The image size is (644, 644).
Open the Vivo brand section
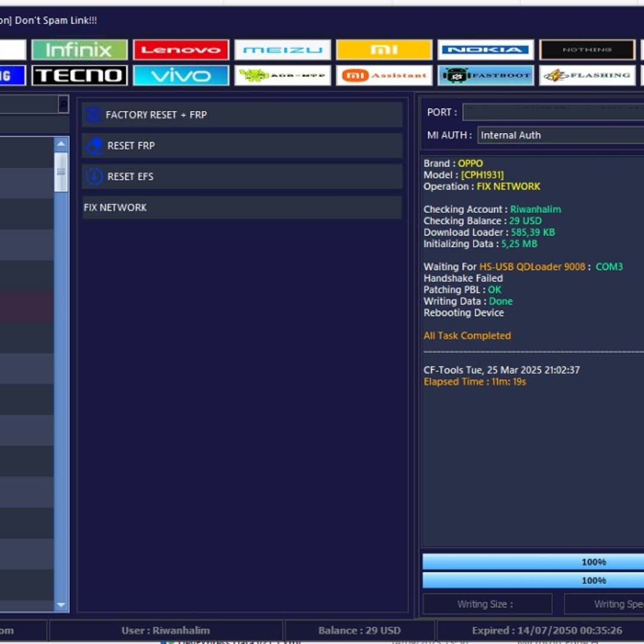click(x=181, y=76)
